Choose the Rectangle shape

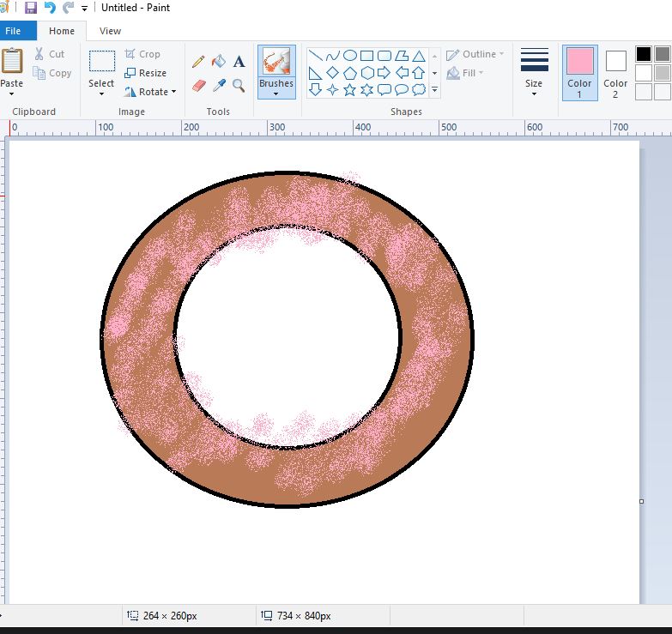coord(366,56)
